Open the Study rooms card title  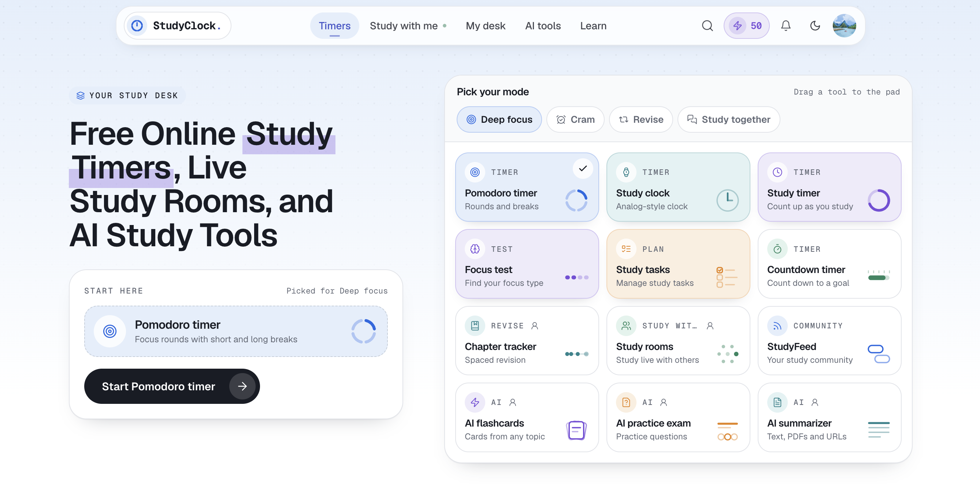coord(645,346)
